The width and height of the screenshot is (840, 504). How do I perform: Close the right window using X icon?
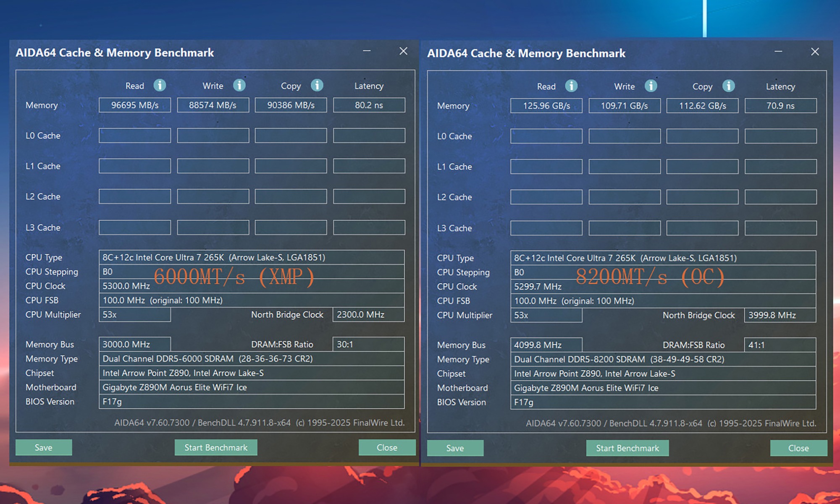[x=815, y=52]
